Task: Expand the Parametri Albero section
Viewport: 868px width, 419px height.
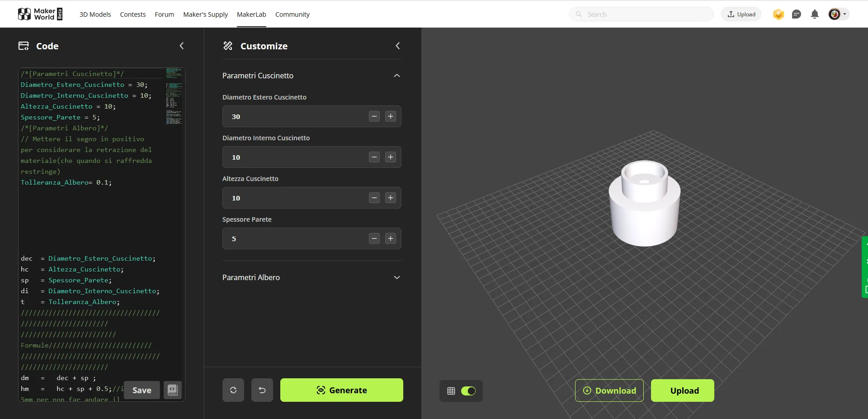Action: 397,277
